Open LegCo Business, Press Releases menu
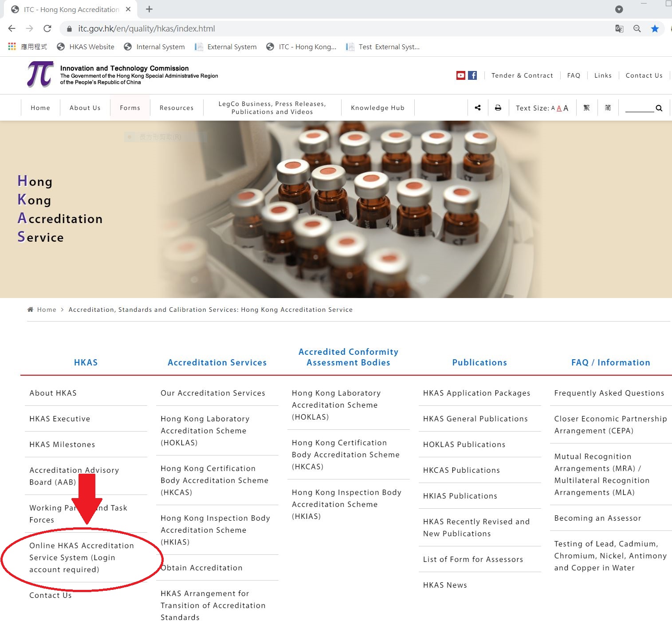Viewport: 672px width, 636px height. click(272, 108)
